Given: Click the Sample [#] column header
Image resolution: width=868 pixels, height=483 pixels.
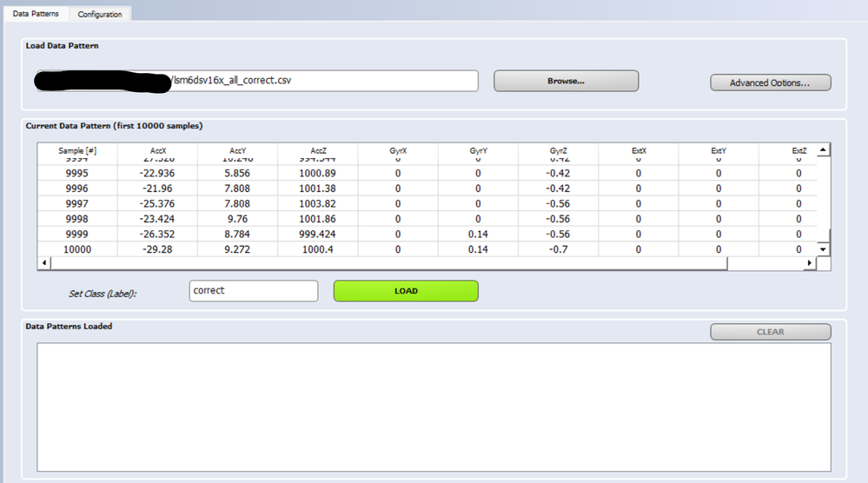Looking at the screenshot, I should pyautogui.click(x=77, y=150).
